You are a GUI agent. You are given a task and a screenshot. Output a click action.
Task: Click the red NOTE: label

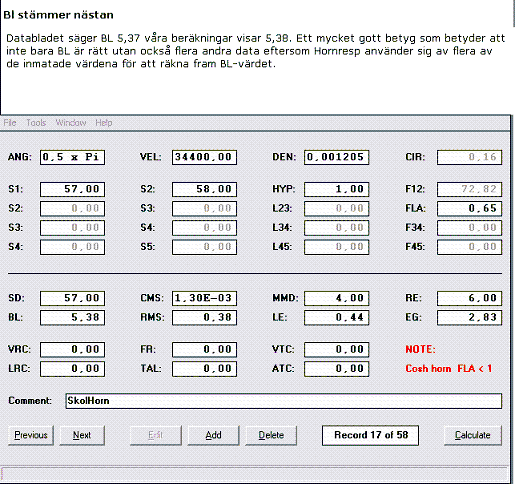point(420,349)
